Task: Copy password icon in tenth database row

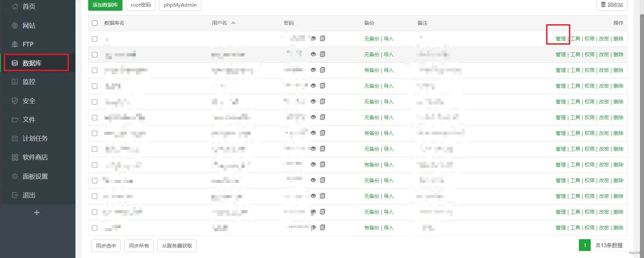Action: [322, 180]
